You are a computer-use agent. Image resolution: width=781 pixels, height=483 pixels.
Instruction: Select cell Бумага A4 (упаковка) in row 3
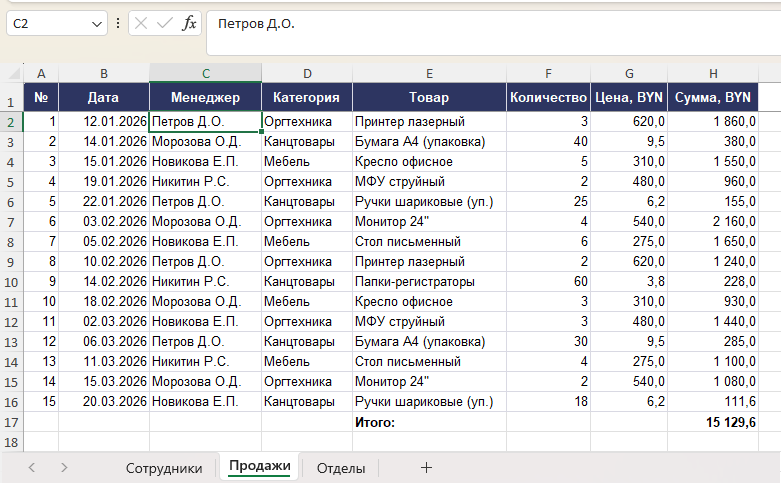point(429,141)
